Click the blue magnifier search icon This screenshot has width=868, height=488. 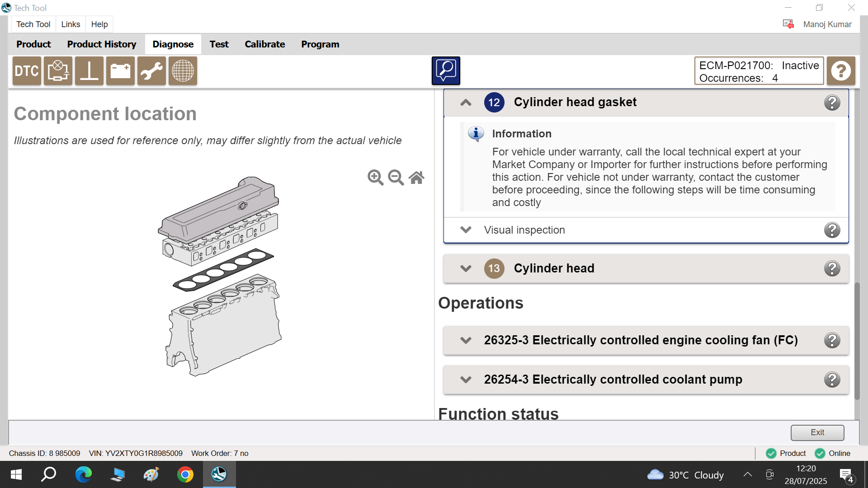(x=446, y=71)
